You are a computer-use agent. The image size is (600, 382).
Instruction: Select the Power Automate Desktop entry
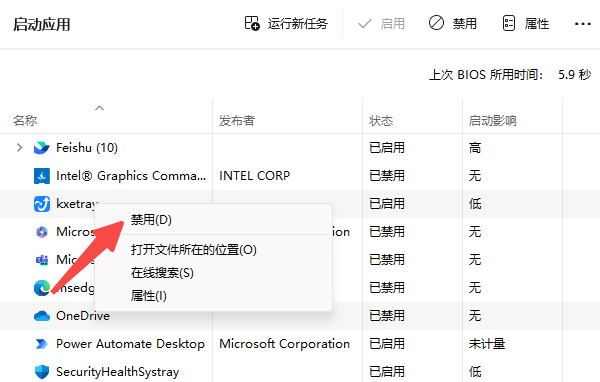[x=130, y=344]
